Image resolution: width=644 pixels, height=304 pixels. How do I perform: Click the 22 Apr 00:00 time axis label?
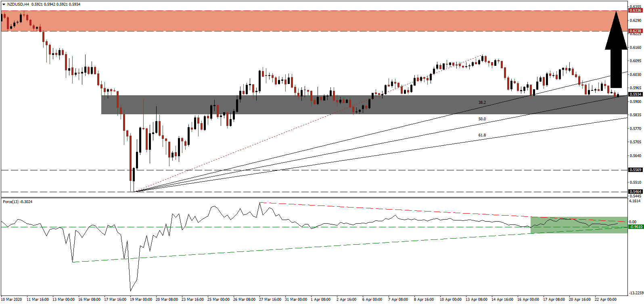(x=606, y=300)
